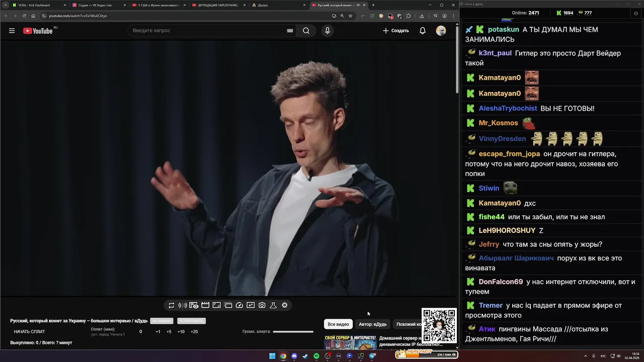Screen dimensions: 644x362
Task: Open YouTube notifications bell
Action: (423, 31)
